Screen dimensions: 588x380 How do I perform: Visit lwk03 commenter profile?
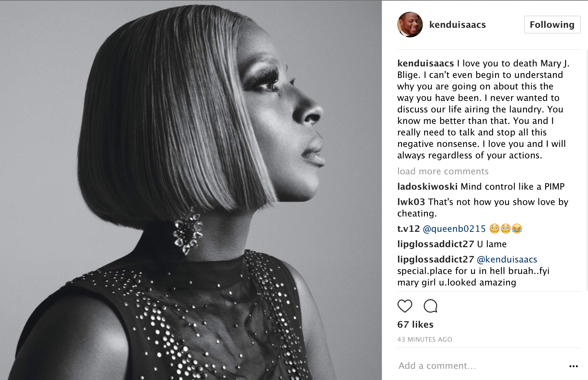411,202
